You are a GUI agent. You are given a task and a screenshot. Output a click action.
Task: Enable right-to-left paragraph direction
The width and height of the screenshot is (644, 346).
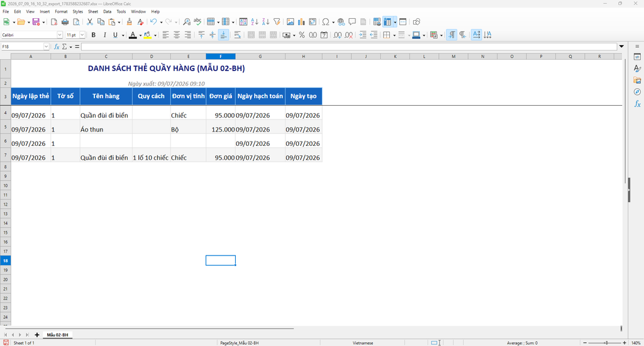463,35
